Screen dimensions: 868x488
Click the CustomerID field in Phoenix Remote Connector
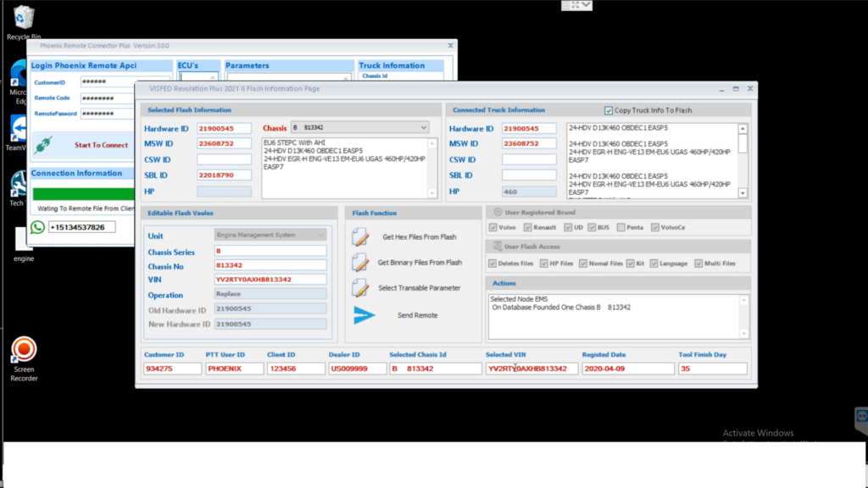point(108,82)
